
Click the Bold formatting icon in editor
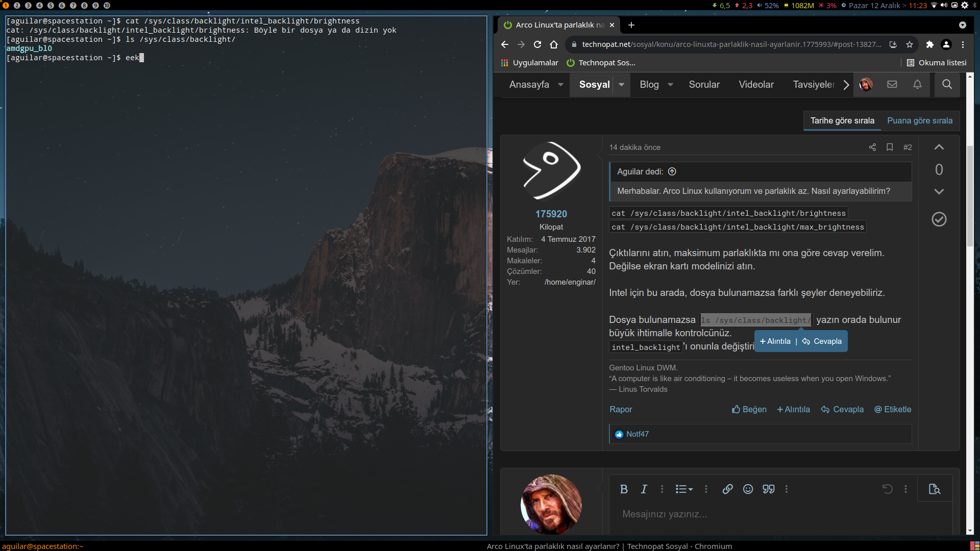point(624,489)
